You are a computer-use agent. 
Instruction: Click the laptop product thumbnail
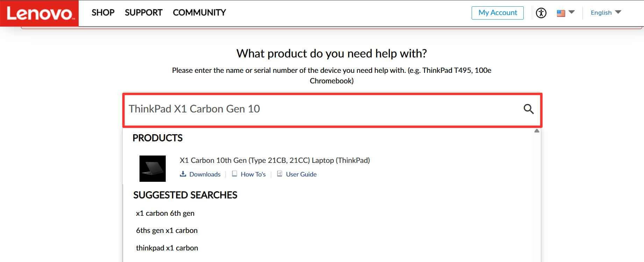(x=153, y=168)
